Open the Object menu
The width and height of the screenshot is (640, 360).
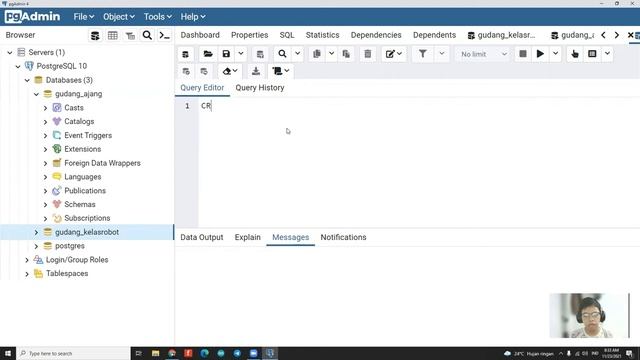click(119, 17)
